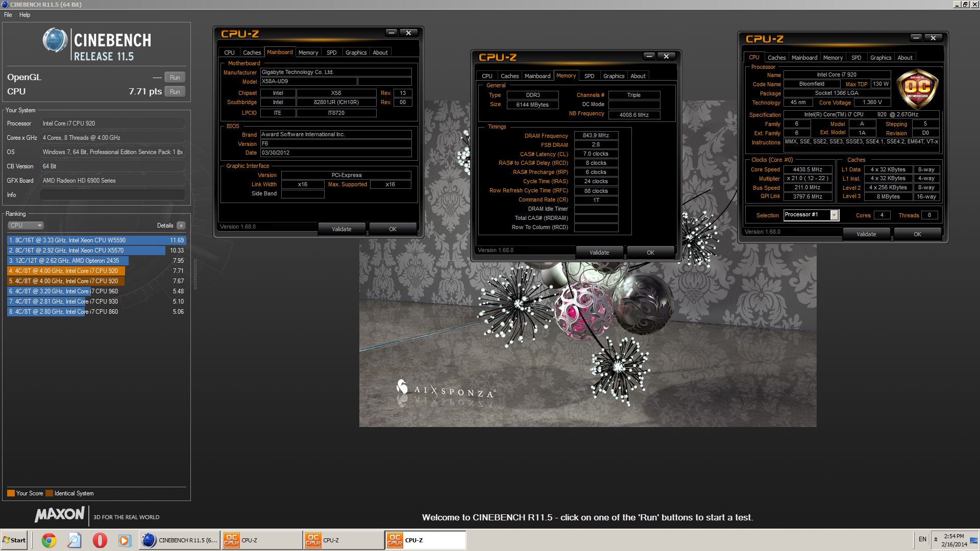Select i7 CPU 920 row scoring 7.71
Viewport: 980px width, 551px height.
[96, 271]
